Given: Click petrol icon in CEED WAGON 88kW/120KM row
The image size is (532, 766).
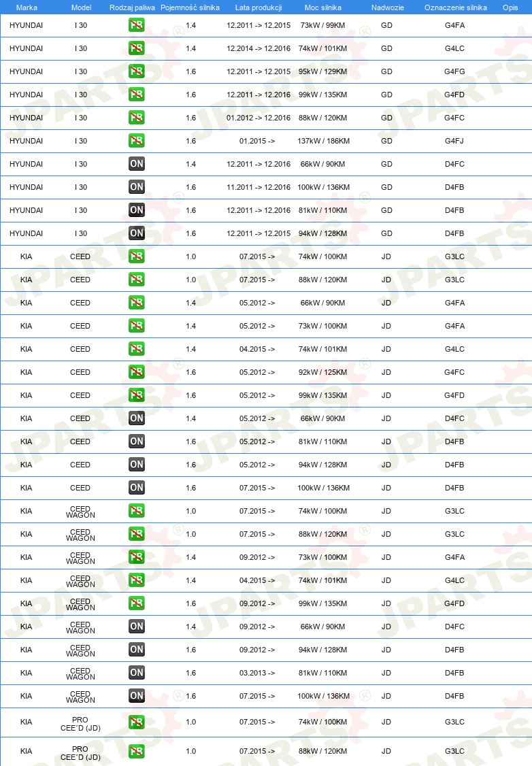Looking at the screenshot, I should [136, 533].
